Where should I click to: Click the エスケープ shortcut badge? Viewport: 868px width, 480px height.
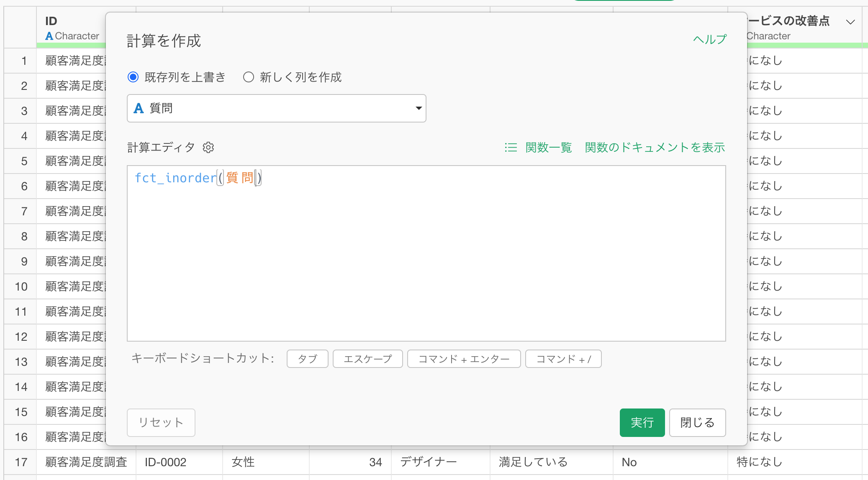point(367,359)
